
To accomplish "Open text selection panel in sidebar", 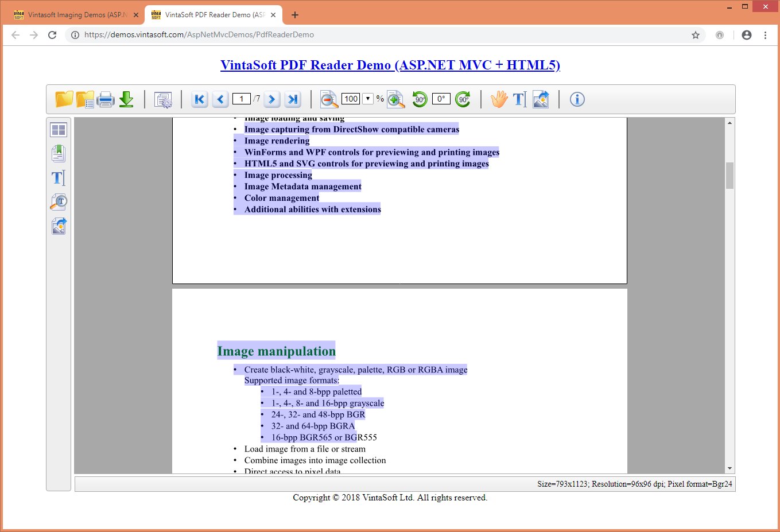I will (59, 178).
